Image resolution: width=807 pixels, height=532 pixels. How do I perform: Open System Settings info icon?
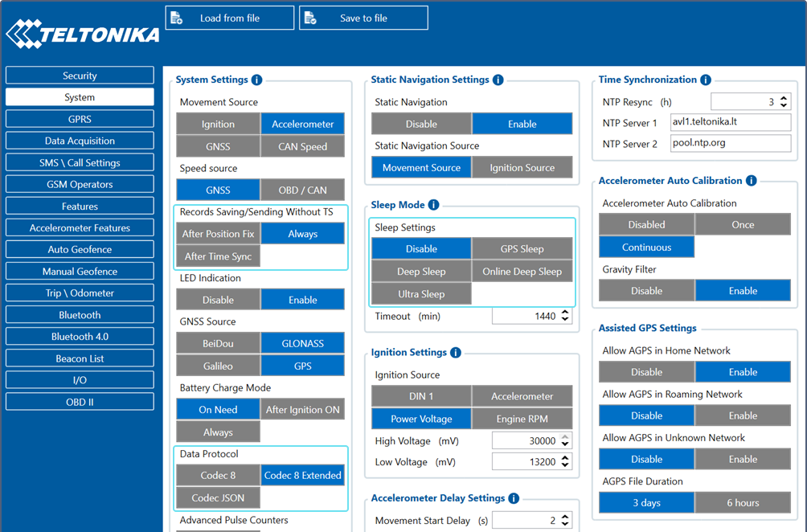[257, 80]
